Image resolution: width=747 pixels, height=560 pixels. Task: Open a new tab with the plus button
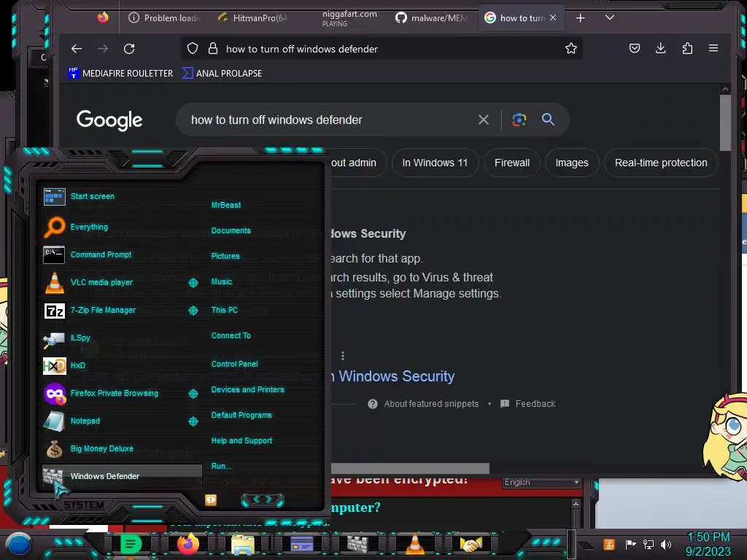[x=580, y=18]
